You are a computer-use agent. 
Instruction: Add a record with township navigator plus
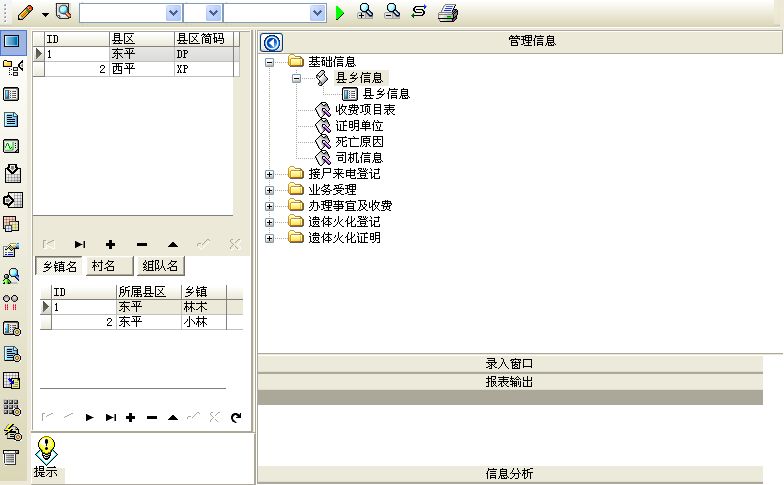(x=131, y=418)
